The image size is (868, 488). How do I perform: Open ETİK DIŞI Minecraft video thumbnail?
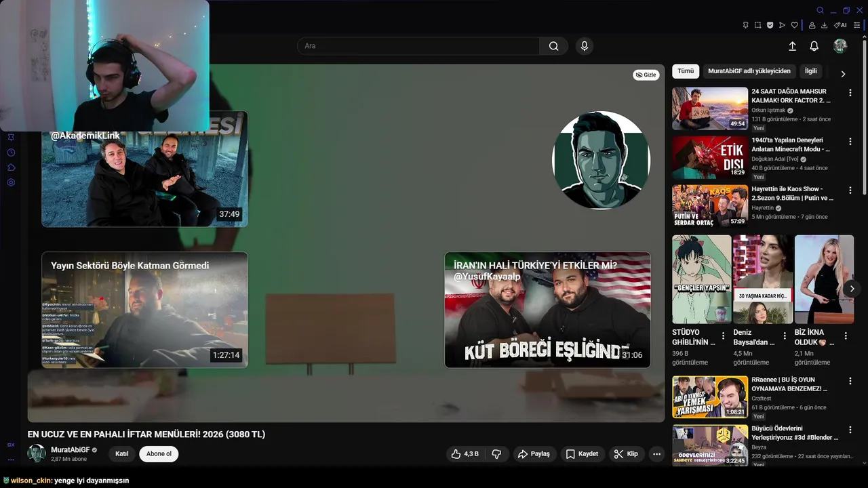point(710,157)
